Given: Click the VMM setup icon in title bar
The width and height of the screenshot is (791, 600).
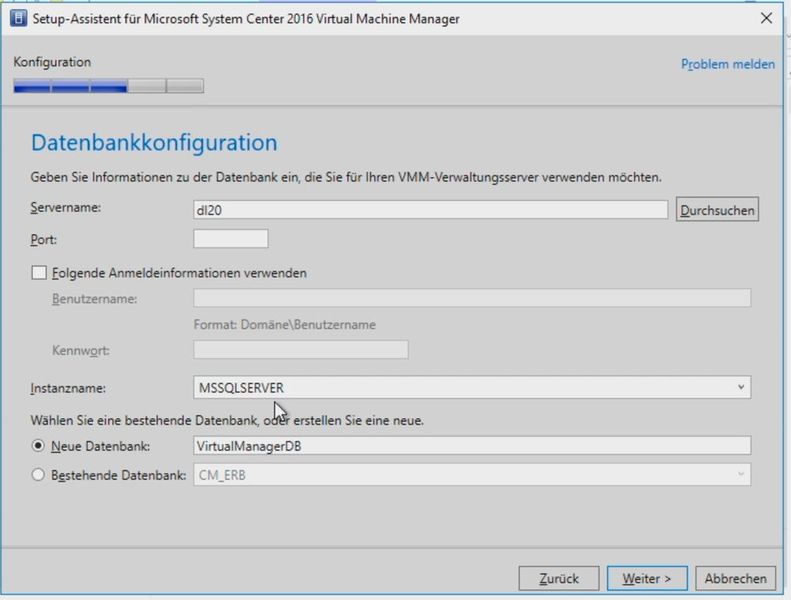Looking at the screenshot, I should coord(18,19).
